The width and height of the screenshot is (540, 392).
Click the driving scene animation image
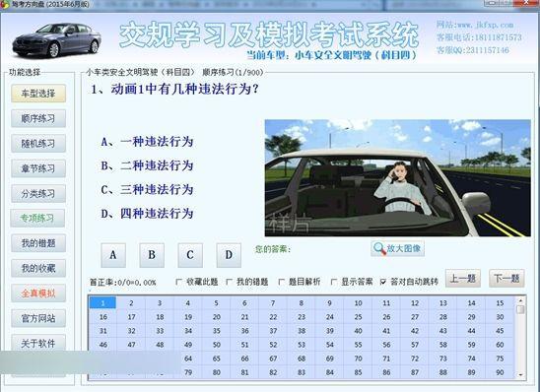(x=397, y=178)
